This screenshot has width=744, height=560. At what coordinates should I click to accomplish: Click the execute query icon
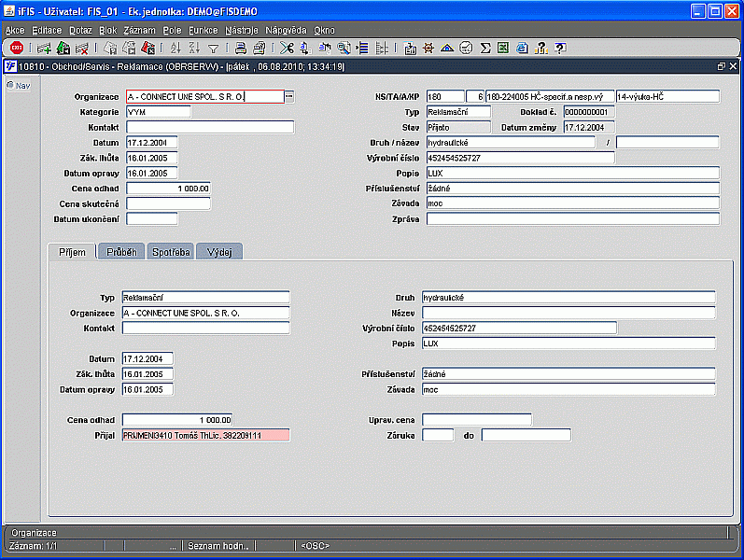(129, 48)
